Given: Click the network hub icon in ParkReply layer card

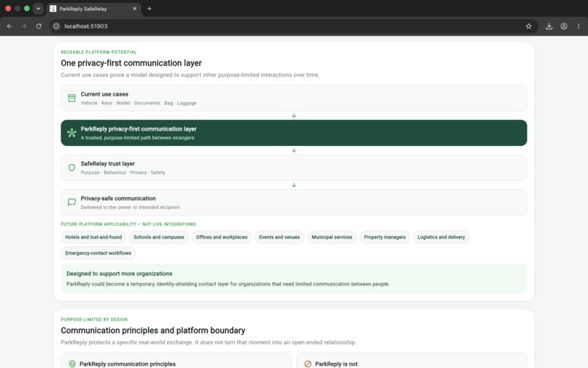Looking at the screenshot, I should 71,133.
